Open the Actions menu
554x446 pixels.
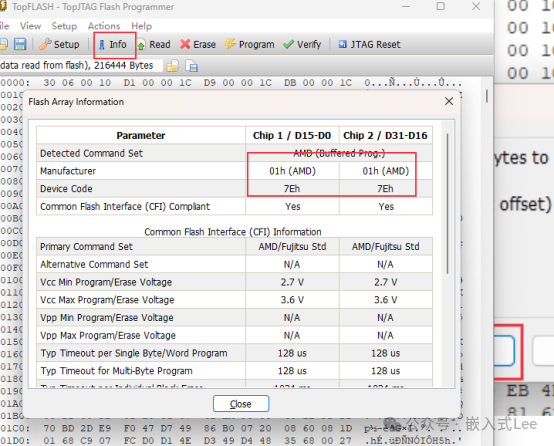(104, 26)
